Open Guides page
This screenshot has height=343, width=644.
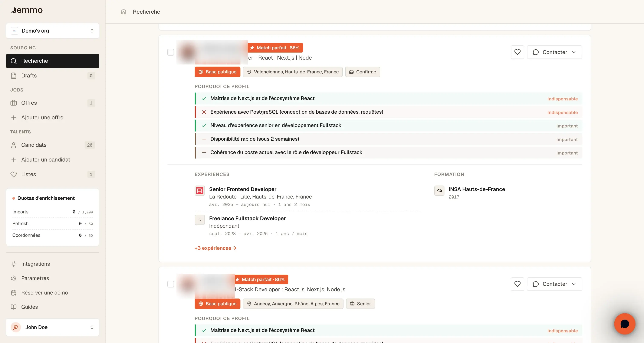point(53,307)
